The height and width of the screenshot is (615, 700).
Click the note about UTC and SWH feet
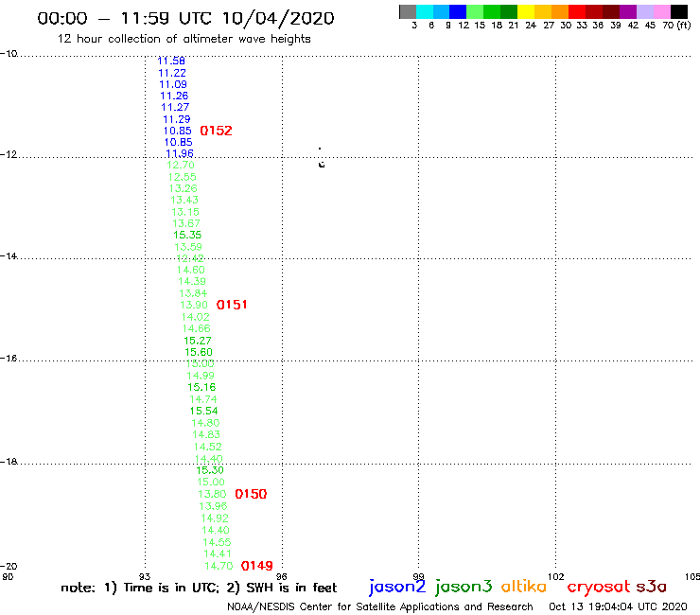(199, 588)
